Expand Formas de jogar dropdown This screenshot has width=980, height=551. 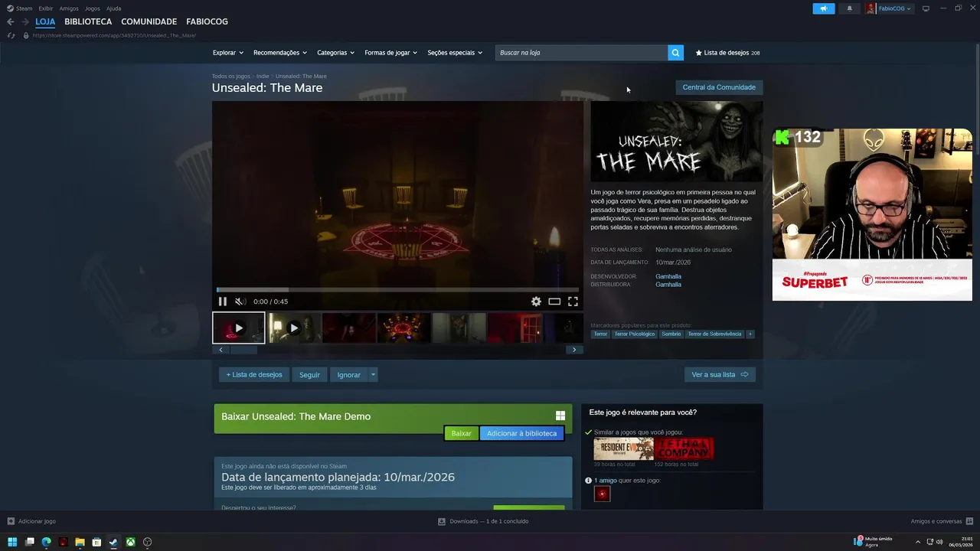pyautogui.click(x=390, y=53)
